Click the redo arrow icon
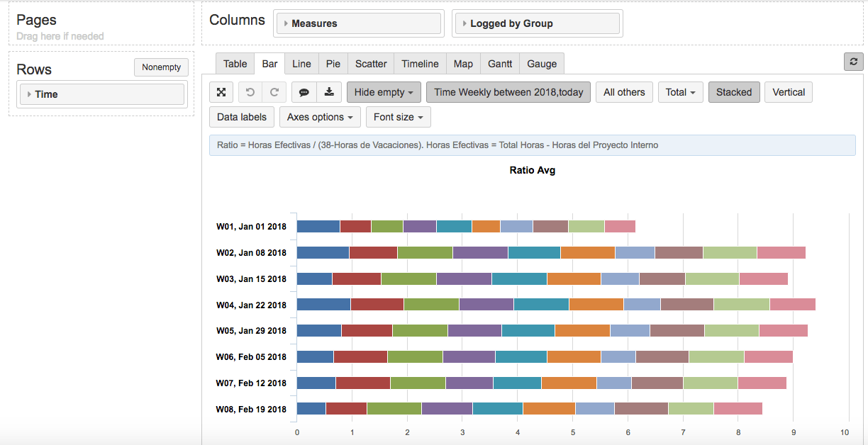Viewport: 868px width, 445px height. (274, 92)
